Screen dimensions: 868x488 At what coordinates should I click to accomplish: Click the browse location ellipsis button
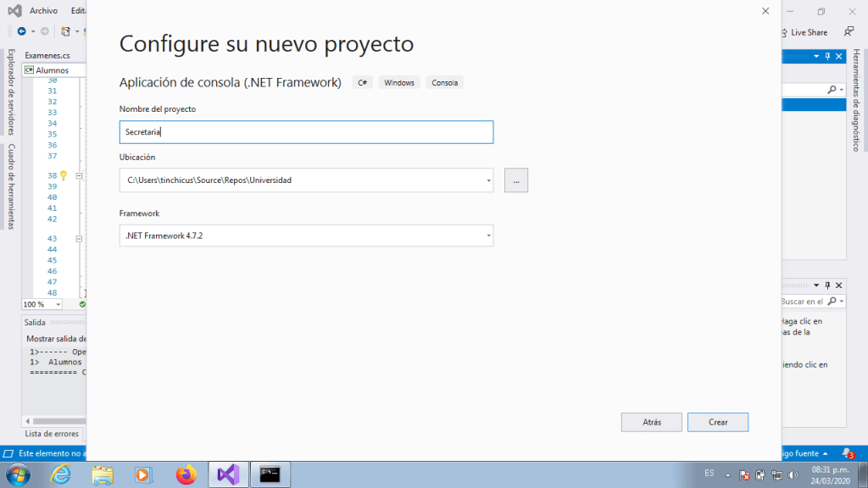516,180
